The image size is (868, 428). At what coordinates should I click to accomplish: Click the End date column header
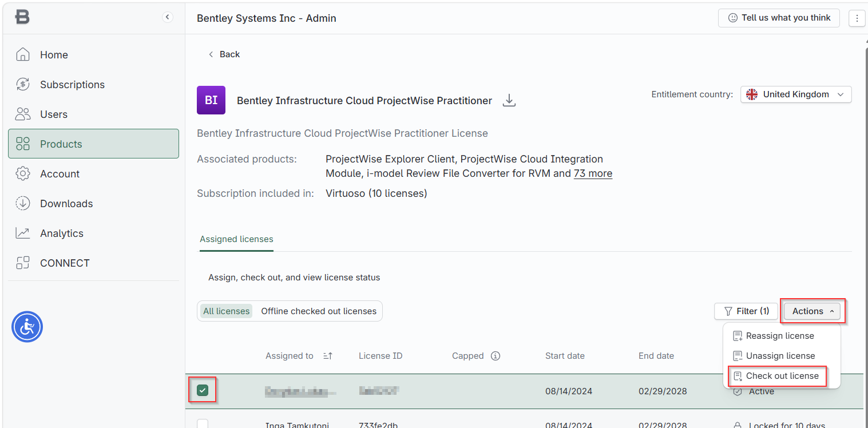[x=656, y=356]
